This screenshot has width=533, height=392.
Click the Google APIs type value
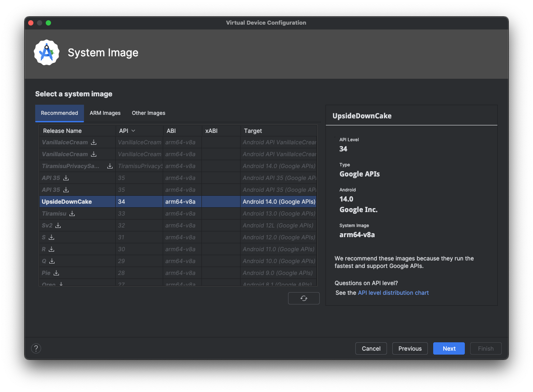pos(360,174)
